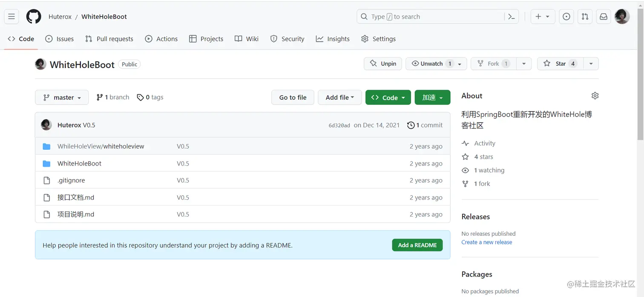
Task: Click the WhiteHoleBoot repository title
Action: [82, 65]
